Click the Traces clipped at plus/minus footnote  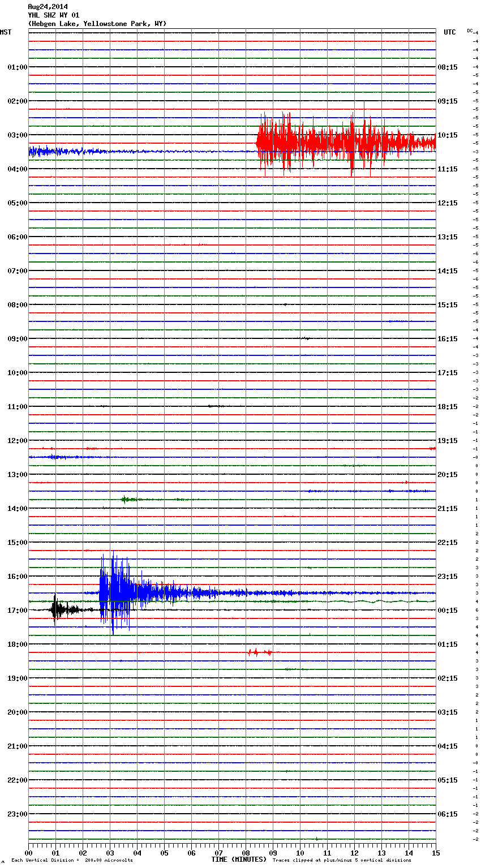342,861
